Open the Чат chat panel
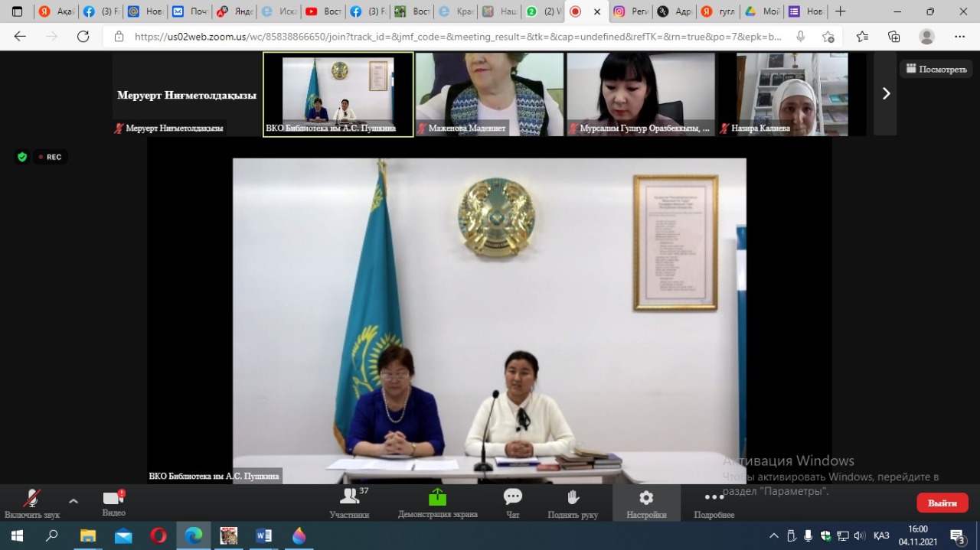The height and width of the screenshot is (550, 980). pos(513,503)
